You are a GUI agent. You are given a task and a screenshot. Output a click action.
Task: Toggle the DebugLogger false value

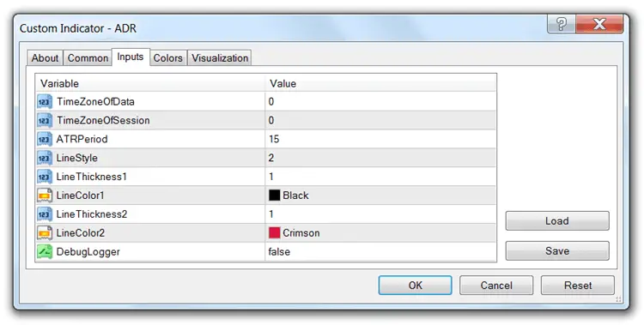(x=279, y=251)
